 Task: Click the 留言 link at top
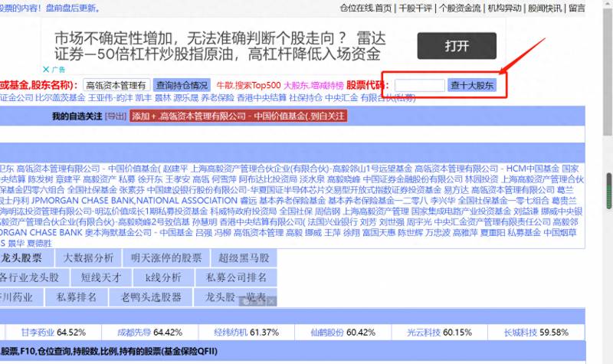tap(577, 8)
